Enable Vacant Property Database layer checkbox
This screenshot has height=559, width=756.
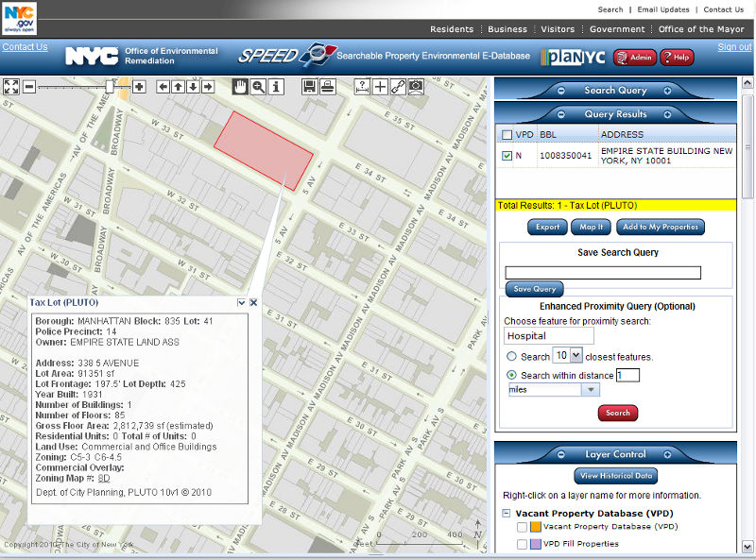pyautogui.click(x=522, y=527)
